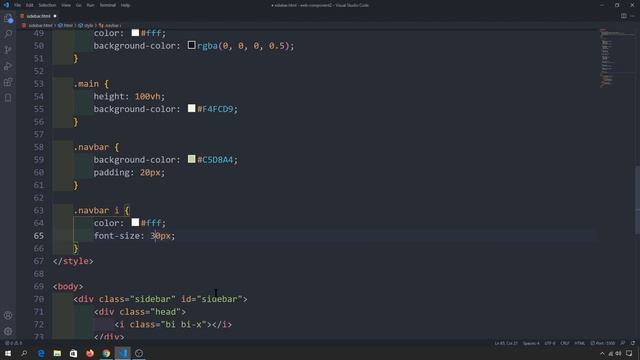Viewport: 640px width, 360px height.
Task: Click the 100vh height value
Action: coord(147,96)
